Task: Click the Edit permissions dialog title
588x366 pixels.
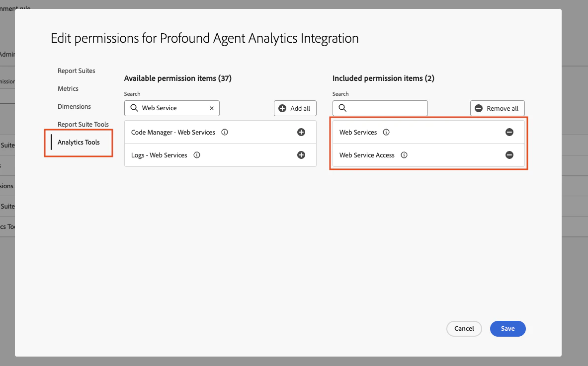Action: tap(205, 38)
